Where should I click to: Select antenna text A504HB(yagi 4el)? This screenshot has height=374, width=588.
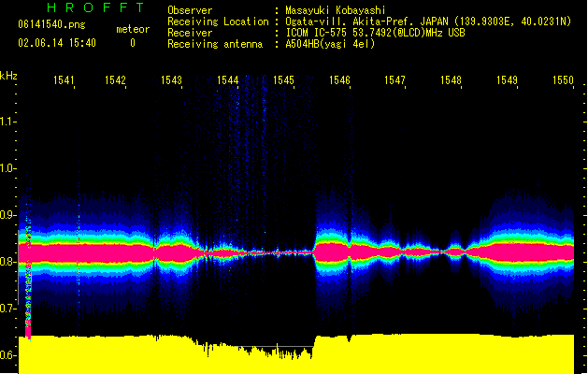click(x=330, y=44)
